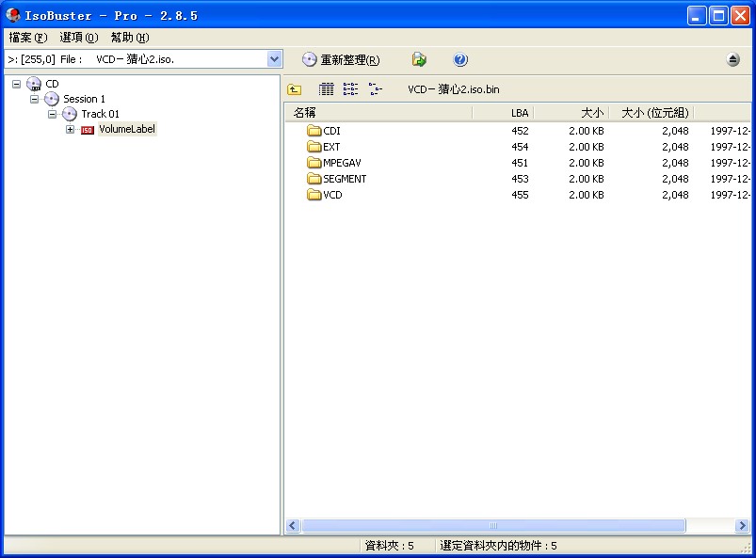This screenshot has height=558, width=756.
Task: Select the SEGMENT folder row
Action: [518, 179]
